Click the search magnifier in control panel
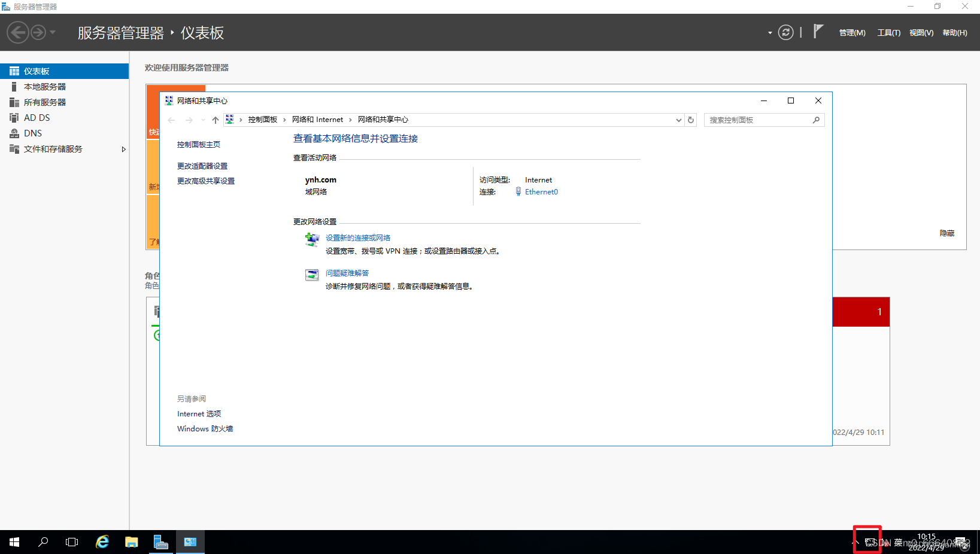Screen dimensions: 980x554 tap(816, 120)
